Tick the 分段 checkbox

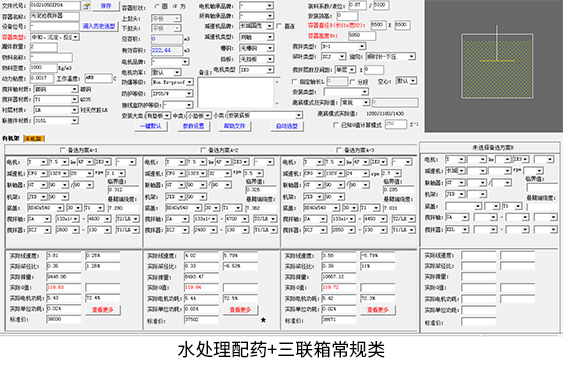click(353, 82)
